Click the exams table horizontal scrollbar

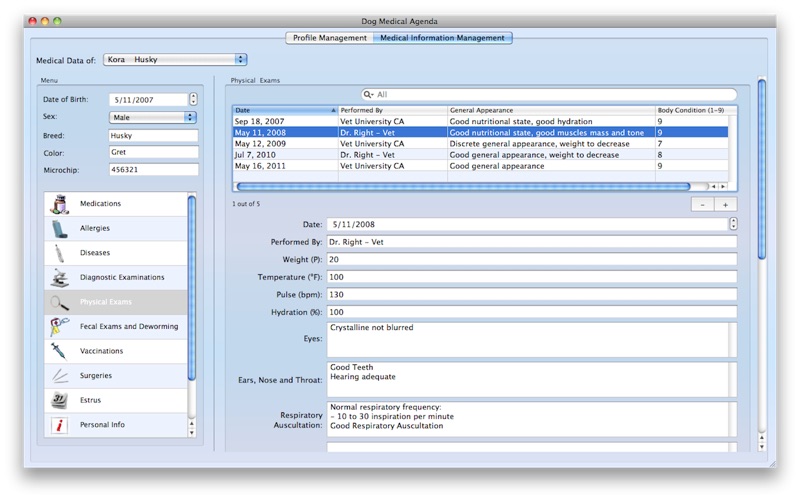coord(463,187)
